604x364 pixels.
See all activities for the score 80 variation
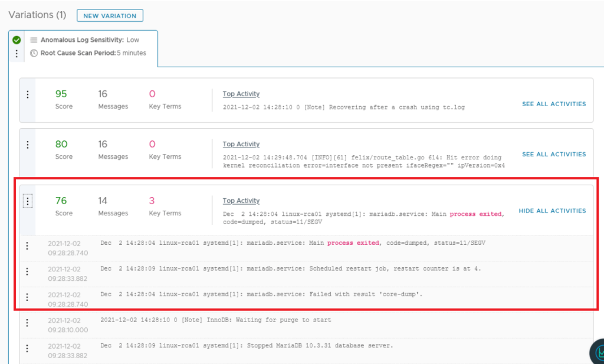point(553,154)
